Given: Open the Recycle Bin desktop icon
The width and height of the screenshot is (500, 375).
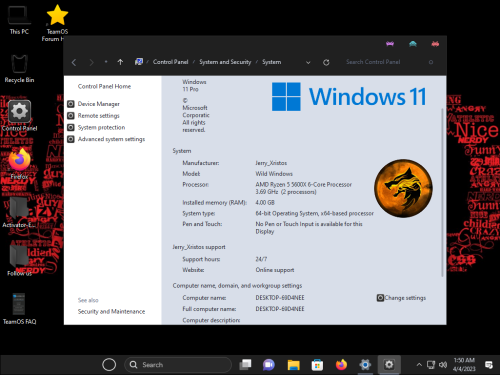Looking at the screenshot, I should [19, 68].
